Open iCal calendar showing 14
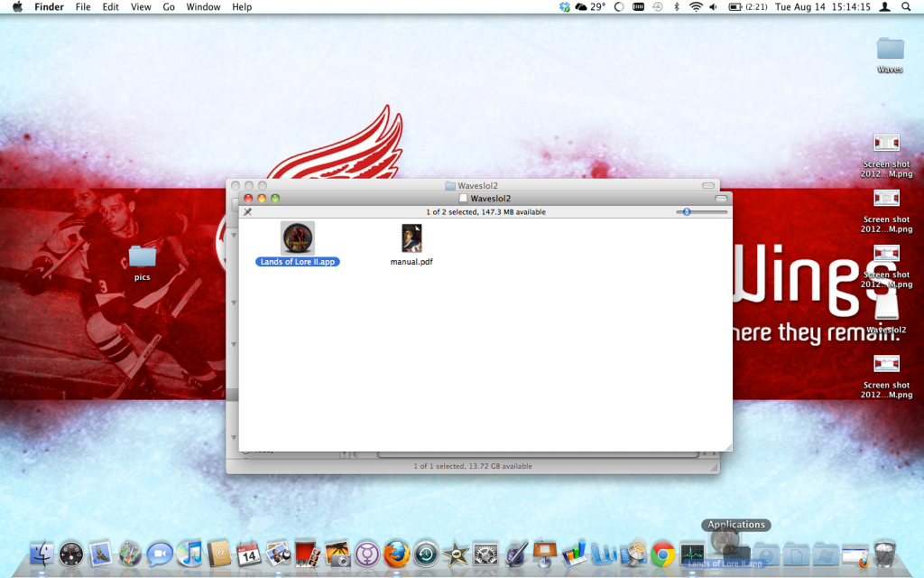Image resolution: width=924 pixels, height=578 pixels. tap(249, 555)
